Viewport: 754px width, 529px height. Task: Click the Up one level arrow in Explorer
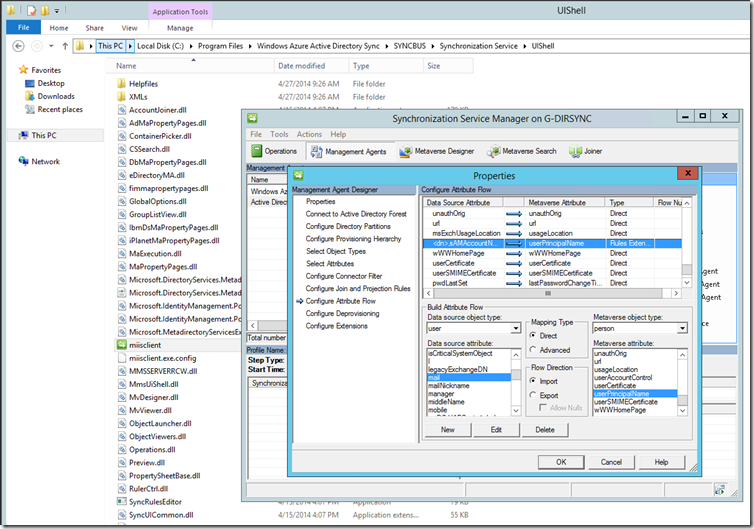click(65, 46)
